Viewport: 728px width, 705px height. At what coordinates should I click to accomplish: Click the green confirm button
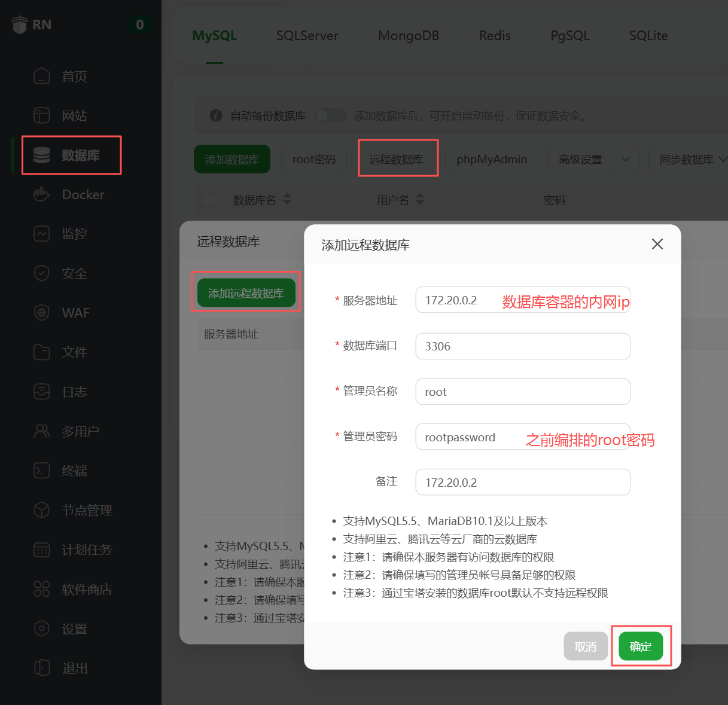(x=641, y=646)
